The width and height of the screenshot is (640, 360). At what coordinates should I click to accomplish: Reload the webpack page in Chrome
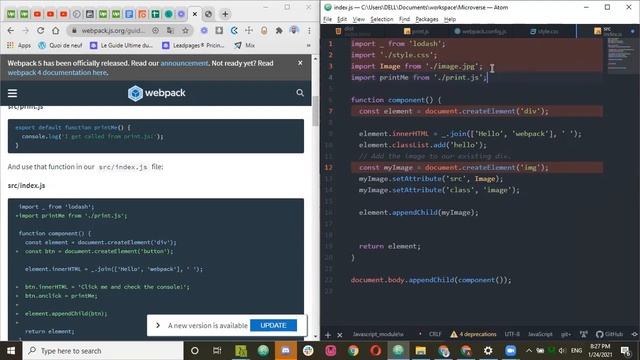(40, 31)
